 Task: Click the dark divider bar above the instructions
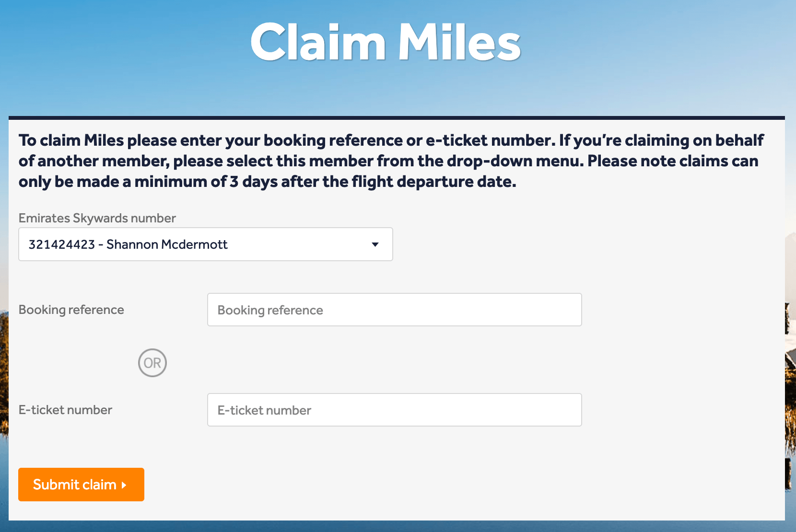(397, 116)
